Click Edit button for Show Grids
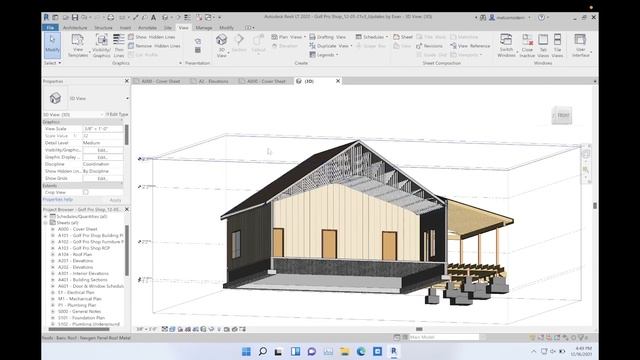This screenshot has width=640, height=360. pyautogui.click(x=102, y=178)
